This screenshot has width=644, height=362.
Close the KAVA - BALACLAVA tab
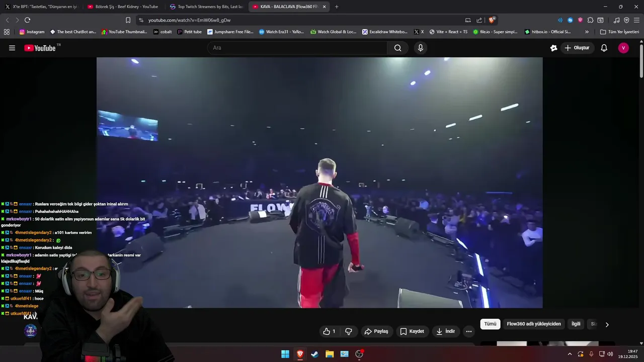click(x=324, y=7)
